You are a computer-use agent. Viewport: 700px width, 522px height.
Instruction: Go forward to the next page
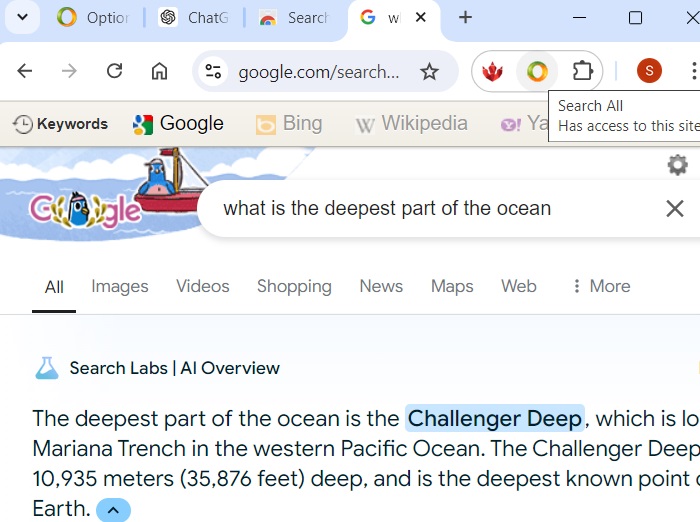69,71
